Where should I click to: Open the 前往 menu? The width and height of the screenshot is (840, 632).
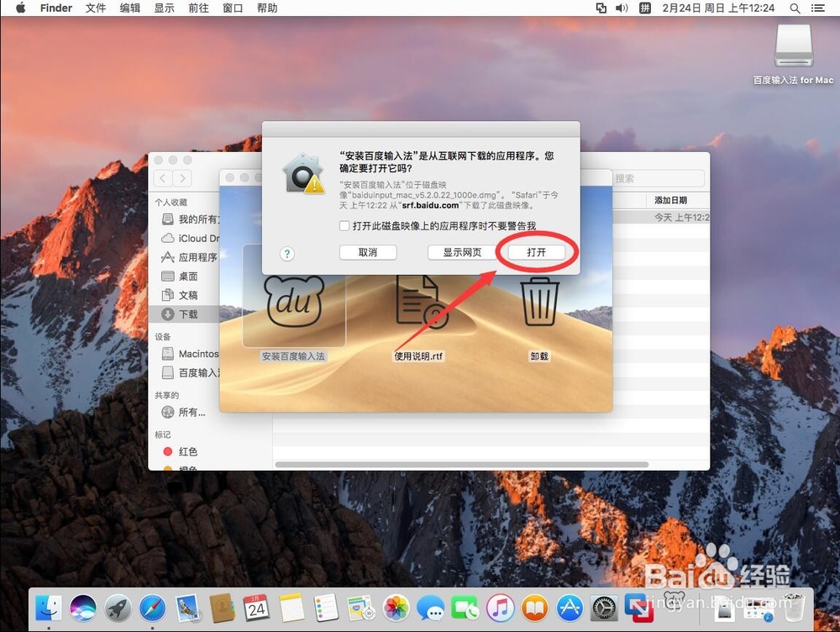click(x=199, y=8)
